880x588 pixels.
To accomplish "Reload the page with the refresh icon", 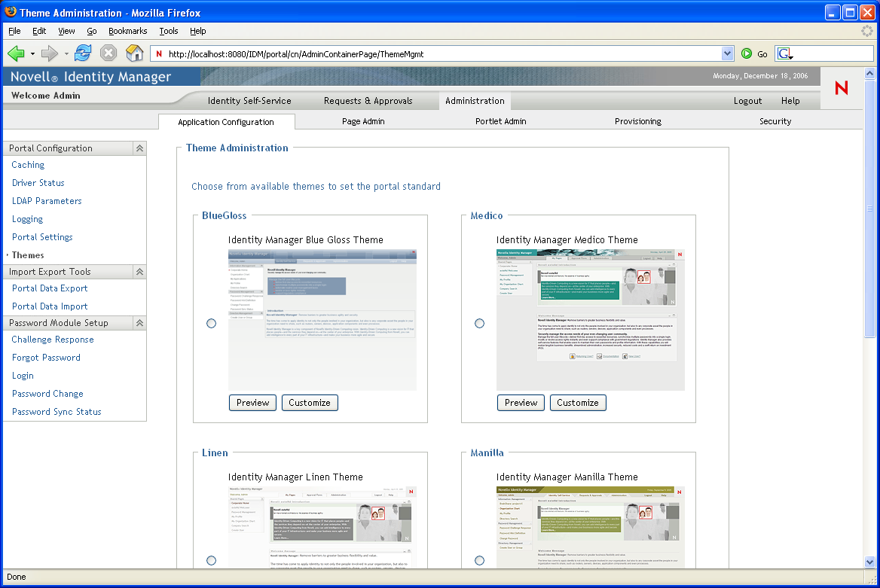I will pyautogui.click(x=83, y=53).
